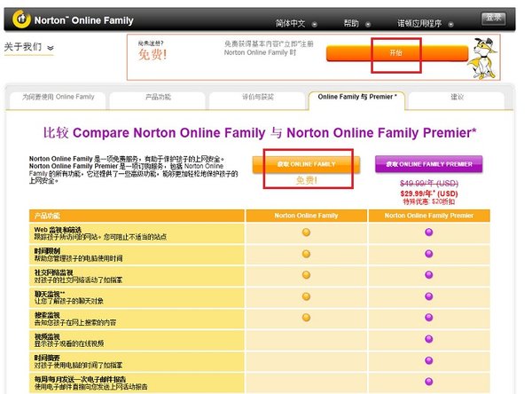Expand the 帮助 help menu

tap(357, 23)
